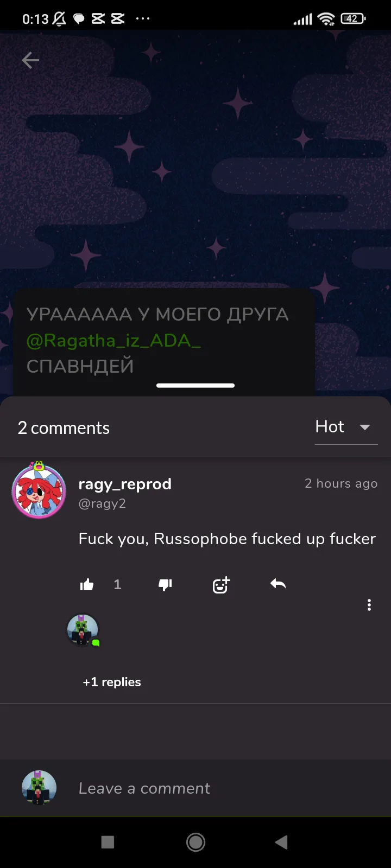Image resolution: width=391 pixels, height=868 pixels.
Task: Dislike ragy_reprod's comment
Action: (x=165, y=585)
